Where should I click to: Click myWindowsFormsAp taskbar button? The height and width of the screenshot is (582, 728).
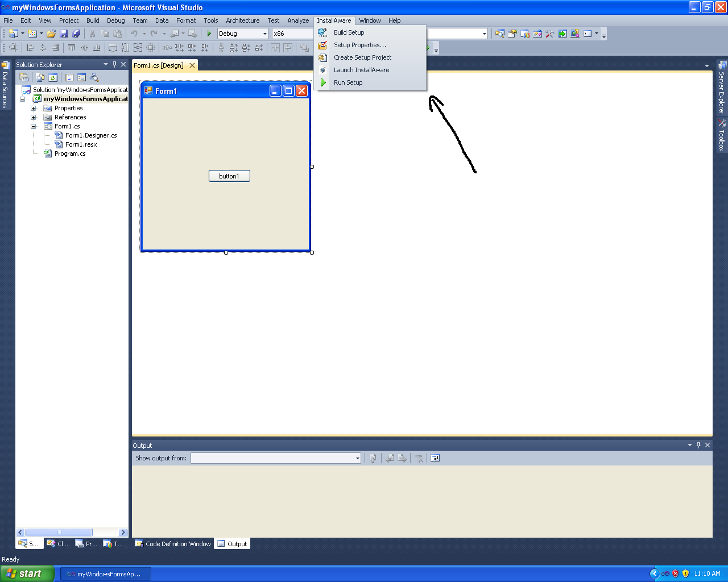tap(106, 574)
